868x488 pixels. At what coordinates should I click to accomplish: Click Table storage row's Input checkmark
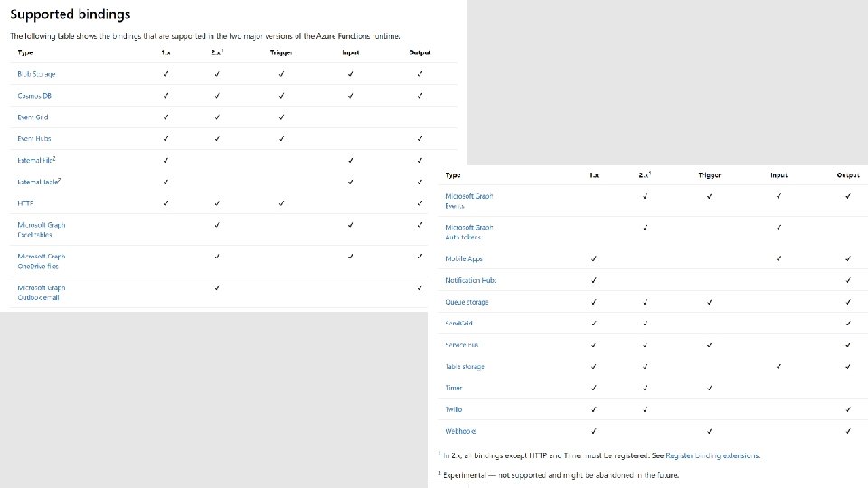click(778, 366)
